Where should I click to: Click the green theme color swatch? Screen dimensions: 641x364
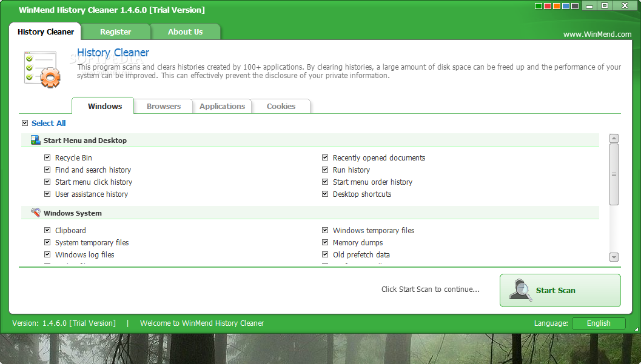click(x=539, y=6)
